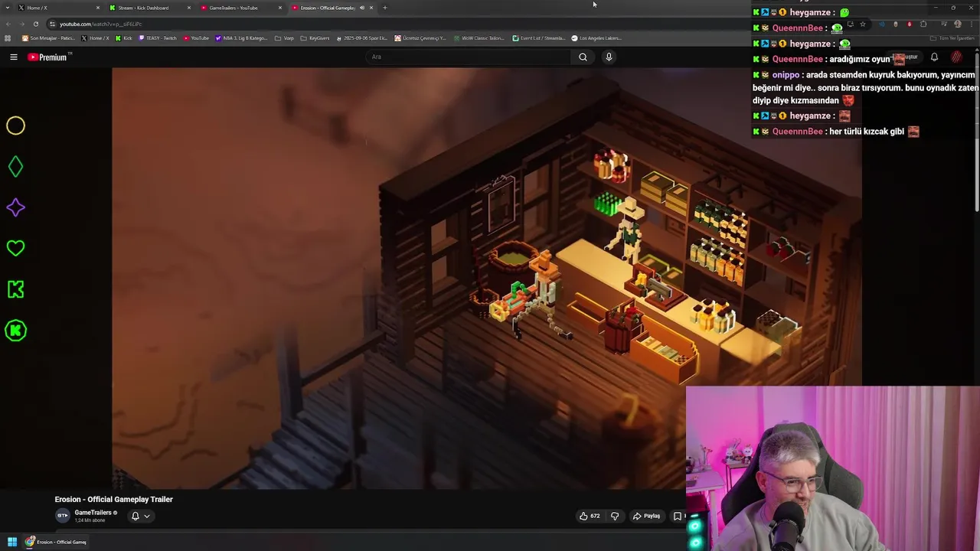Open the YouTube hamburger guide menu
Viewport: 980px width, 551px height.
[x=13, y=57]
